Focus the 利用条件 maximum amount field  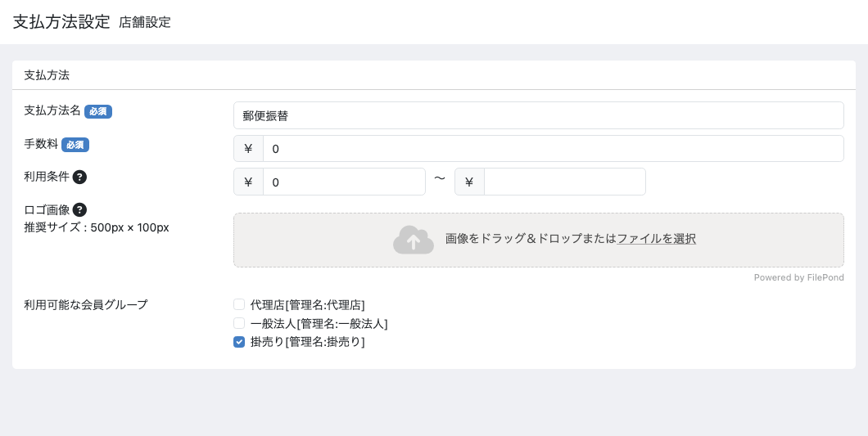click(x=565, y=182)
